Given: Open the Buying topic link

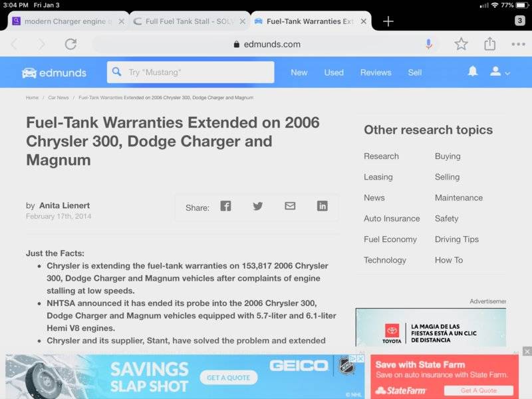Looking at the screenshot, I should tap(448, 156).
